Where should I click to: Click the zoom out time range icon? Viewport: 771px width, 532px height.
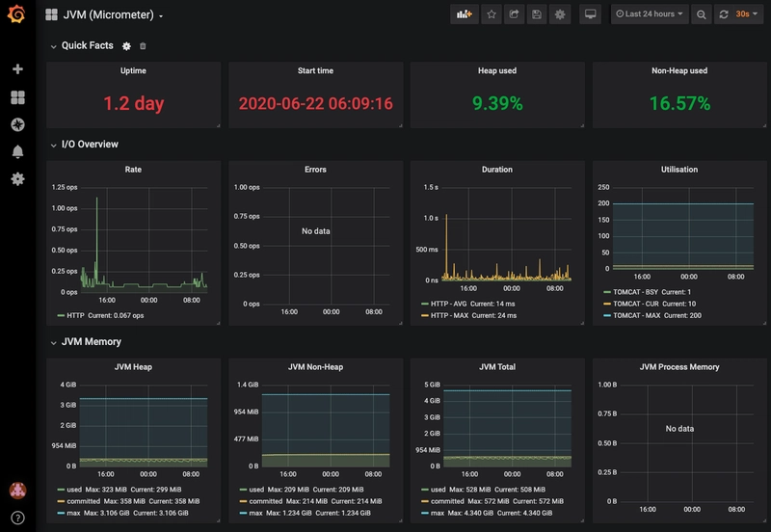coord(701,14)
